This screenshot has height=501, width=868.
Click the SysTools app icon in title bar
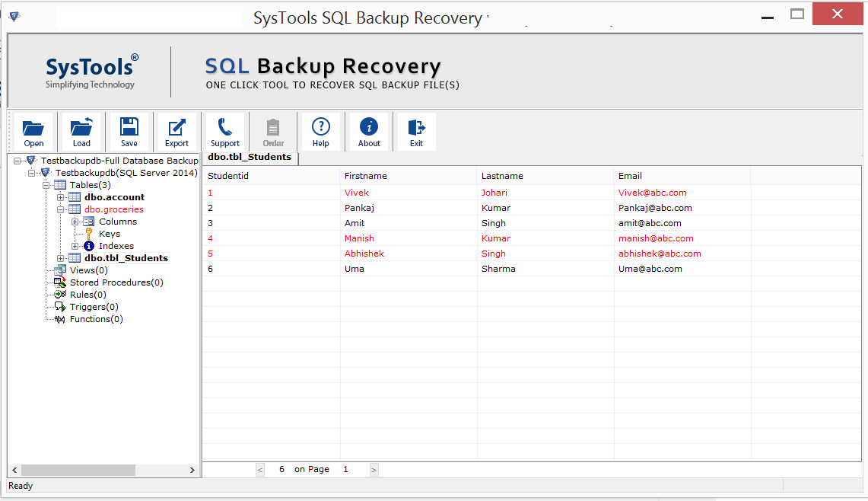tap(14, 16)
